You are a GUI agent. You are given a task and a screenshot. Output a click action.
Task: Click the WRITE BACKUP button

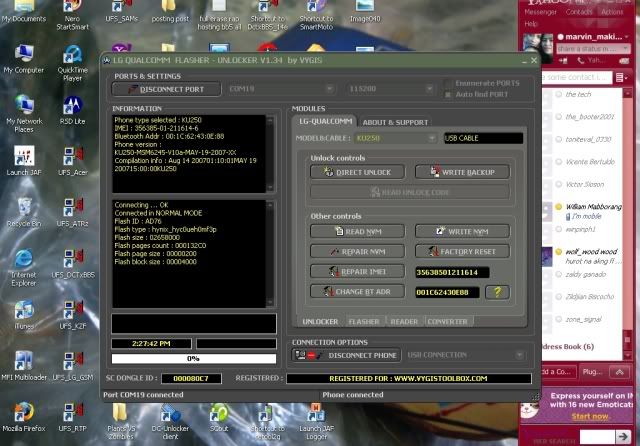click(x=462, y=172)
